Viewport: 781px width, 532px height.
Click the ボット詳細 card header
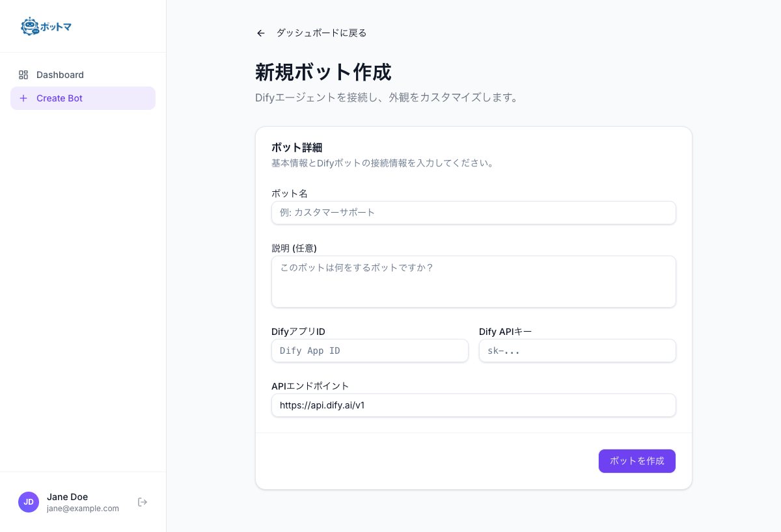296,148
